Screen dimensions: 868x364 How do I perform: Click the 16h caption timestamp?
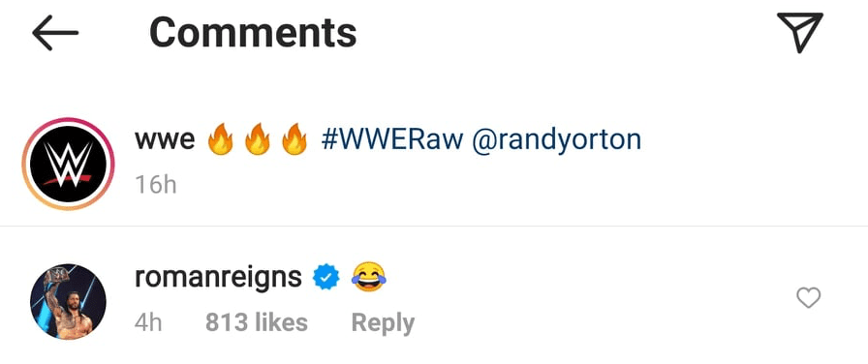click(156, 185)
